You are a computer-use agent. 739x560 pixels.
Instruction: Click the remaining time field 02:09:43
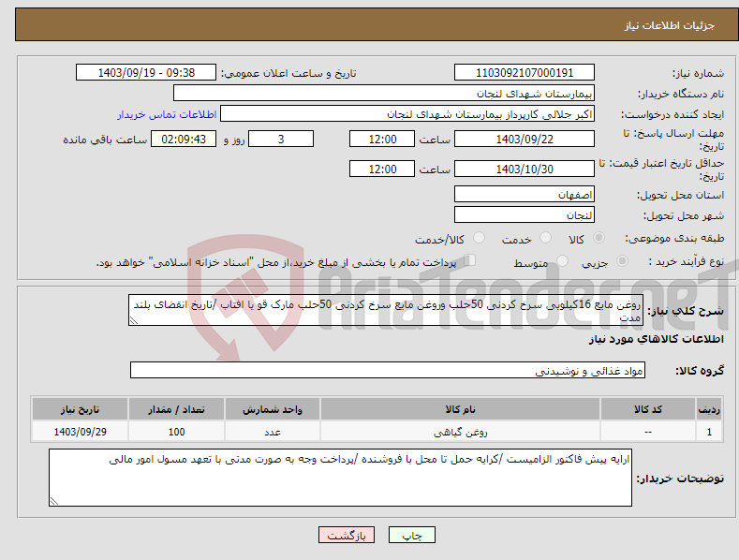[184, 139]
